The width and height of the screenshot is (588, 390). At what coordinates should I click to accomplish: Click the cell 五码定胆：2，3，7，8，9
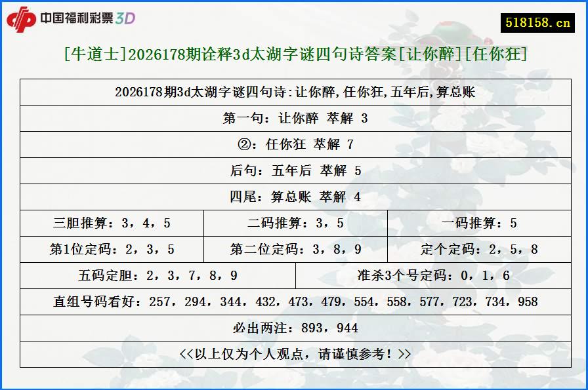(x=158, y=276)
